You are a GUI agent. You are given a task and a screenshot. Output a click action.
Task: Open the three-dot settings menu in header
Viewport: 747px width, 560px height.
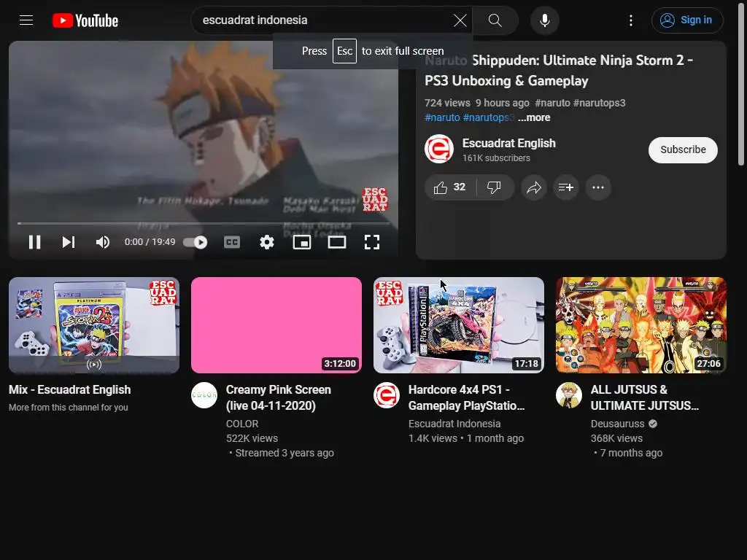point(631,20)
